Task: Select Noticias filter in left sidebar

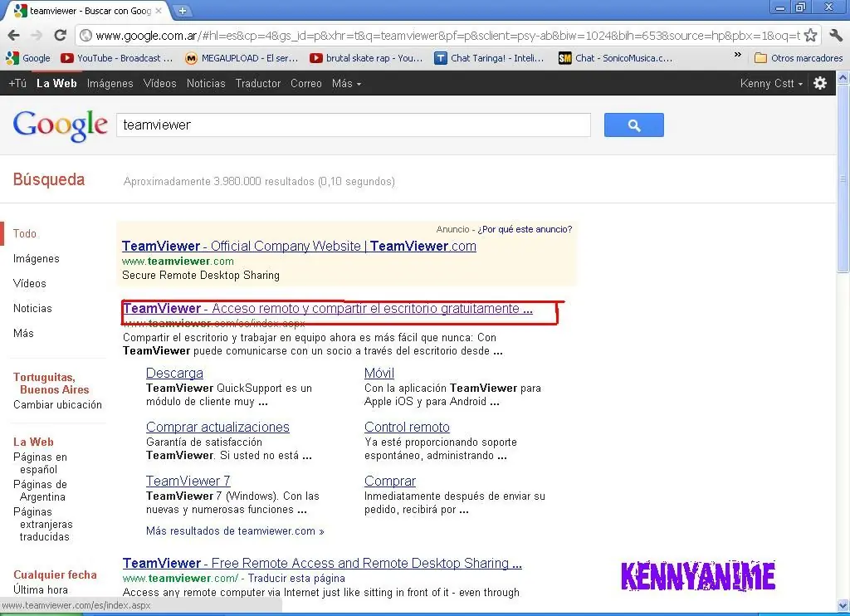Action: [32, 309]
